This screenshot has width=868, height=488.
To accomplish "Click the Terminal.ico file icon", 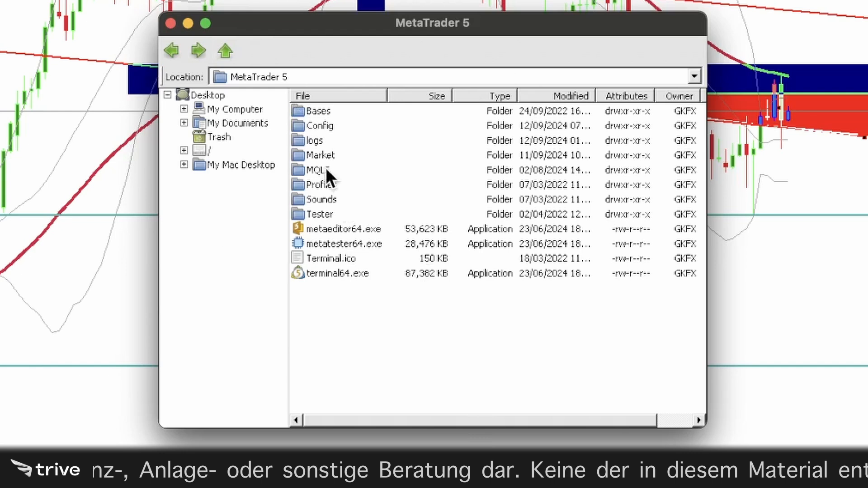I will (298, 258).
